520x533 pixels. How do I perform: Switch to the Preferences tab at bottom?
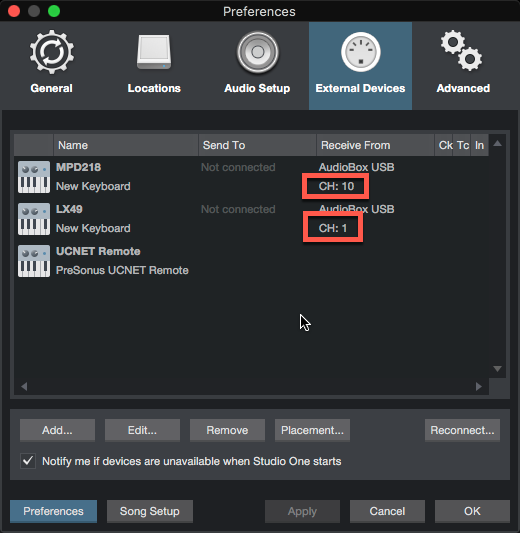(53, 511)
